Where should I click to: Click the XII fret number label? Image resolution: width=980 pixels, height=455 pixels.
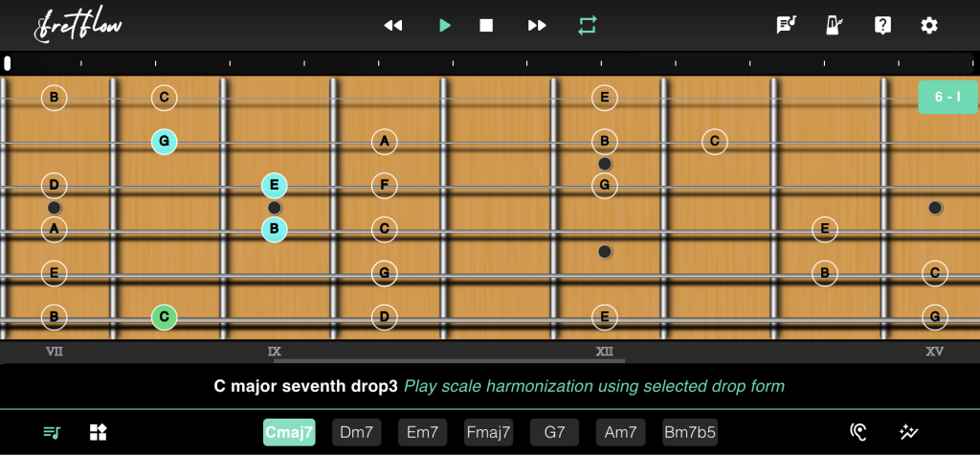pyautogui.click(x=605, y=352)
